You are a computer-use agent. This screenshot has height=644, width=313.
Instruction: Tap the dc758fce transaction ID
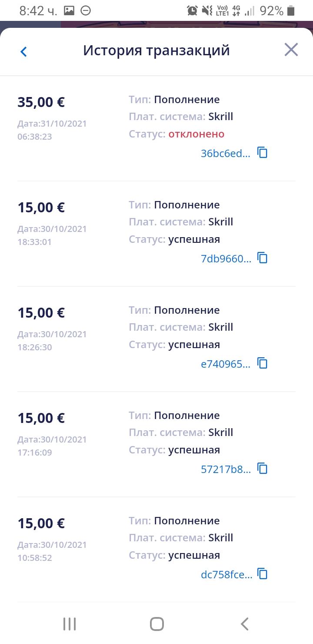tap(226, 575)
